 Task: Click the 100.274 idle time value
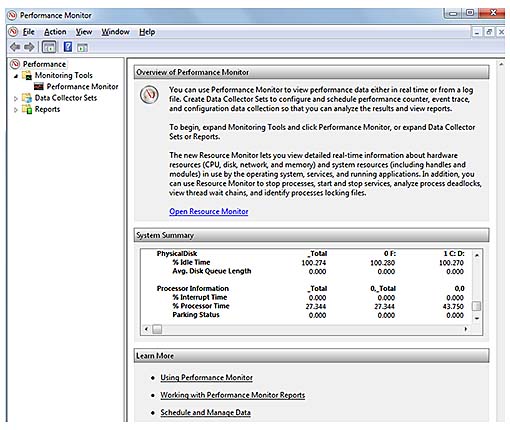314,263
